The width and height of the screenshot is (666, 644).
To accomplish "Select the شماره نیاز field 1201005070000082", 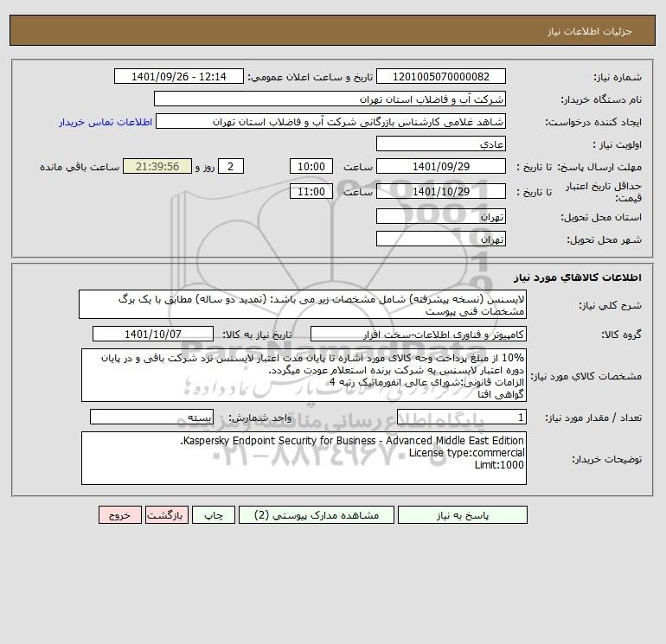I will click(441, 76).
